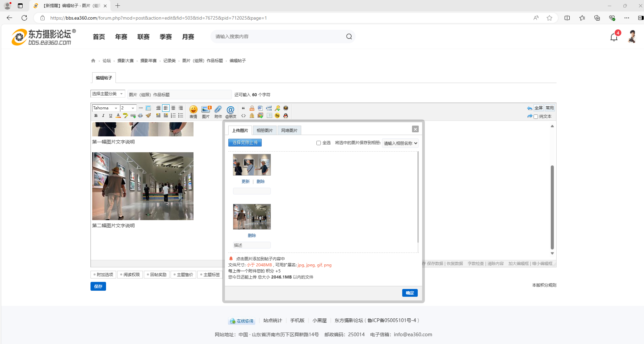Screen dimensions: 644x344
Task: Open the 选择主题分类 category dropdown
Action: point(108,94)
